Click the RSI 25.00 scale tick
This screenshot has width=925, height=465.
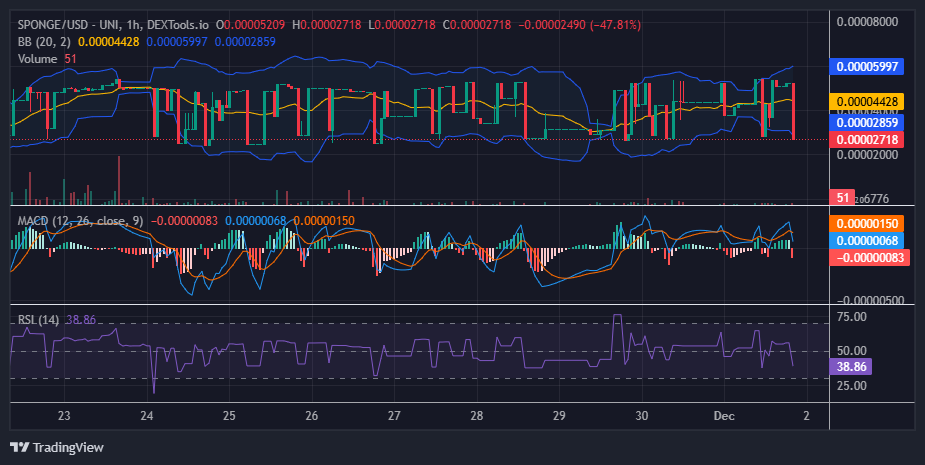[852, 385]
